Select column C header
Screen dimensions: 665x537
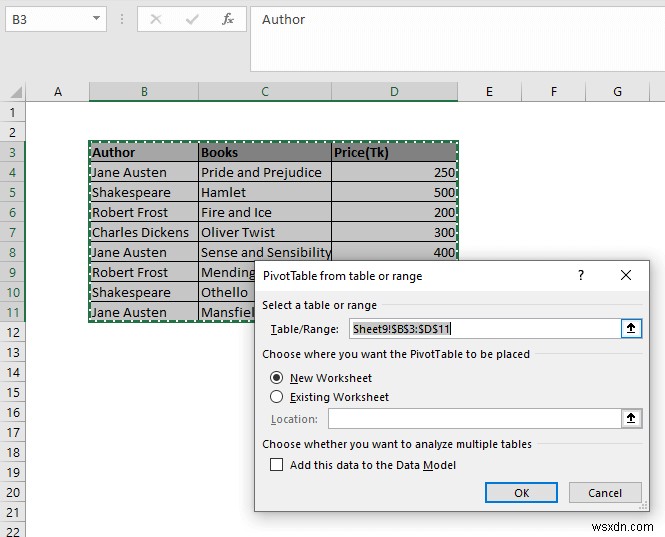coord(265,92)
